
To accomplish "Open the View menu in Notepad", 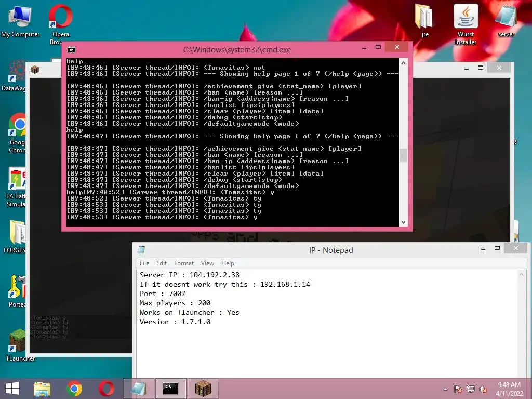I will point(207,263).
